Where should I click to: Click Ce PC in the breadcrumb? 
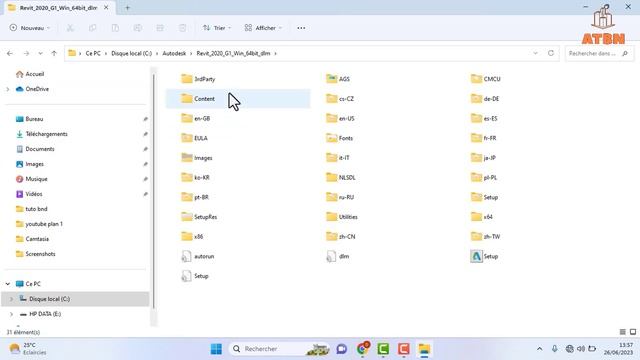coord(93,53)
